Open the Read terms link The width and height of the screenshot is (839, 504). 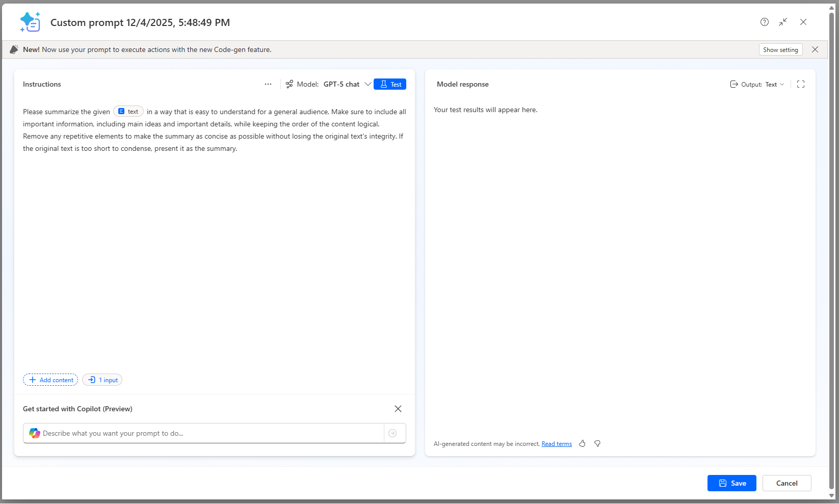(x=556, y=444)
